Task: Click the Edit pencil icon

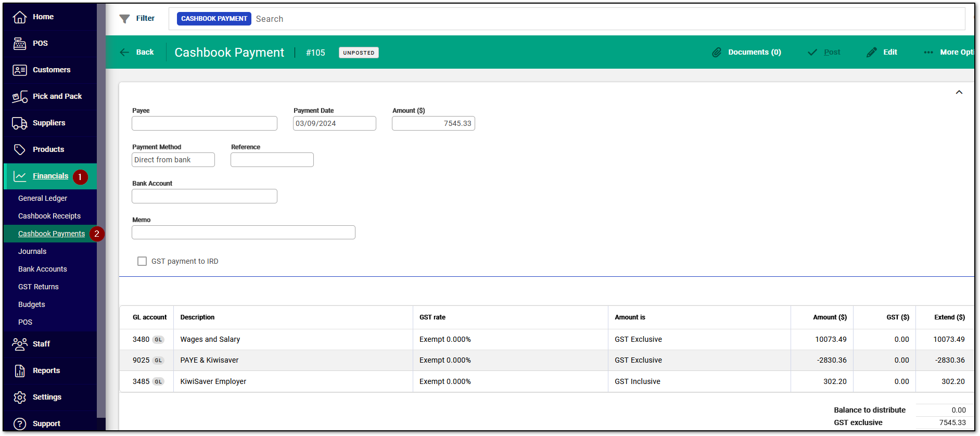Action: 872,52
